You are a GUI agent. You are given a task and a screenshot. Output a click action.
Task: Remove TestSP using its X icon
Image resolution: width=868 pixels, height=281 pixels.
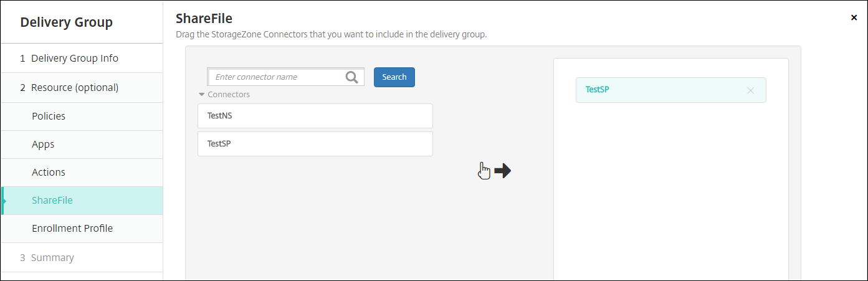pyautogui.click(x=750, y=90)
